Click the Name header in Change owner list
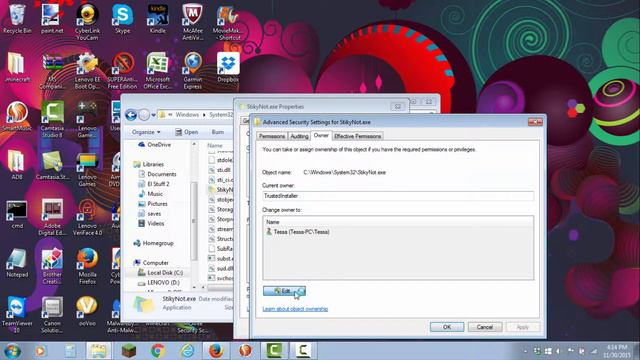Image resolution: width=640 pixels, height=360 pixels. coord(273,222)
